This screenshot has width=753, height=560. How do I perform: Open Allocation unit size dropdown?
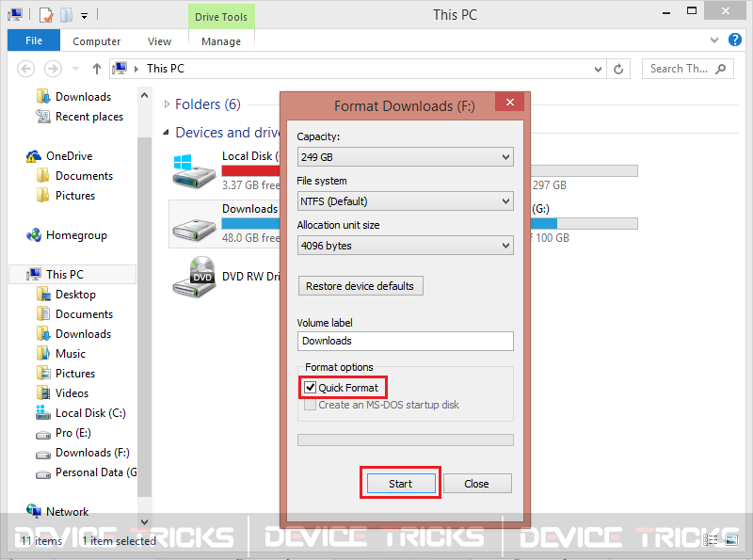[406, 246]
